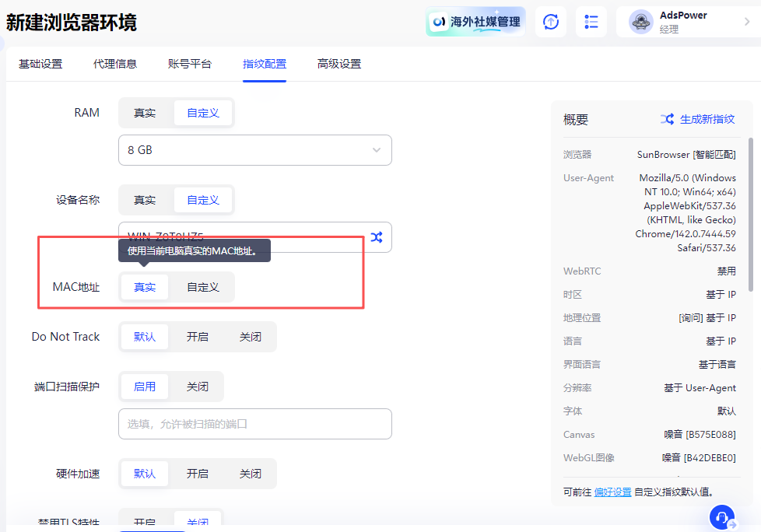Open the 8 GB RAM dropdown

[254, 149]
